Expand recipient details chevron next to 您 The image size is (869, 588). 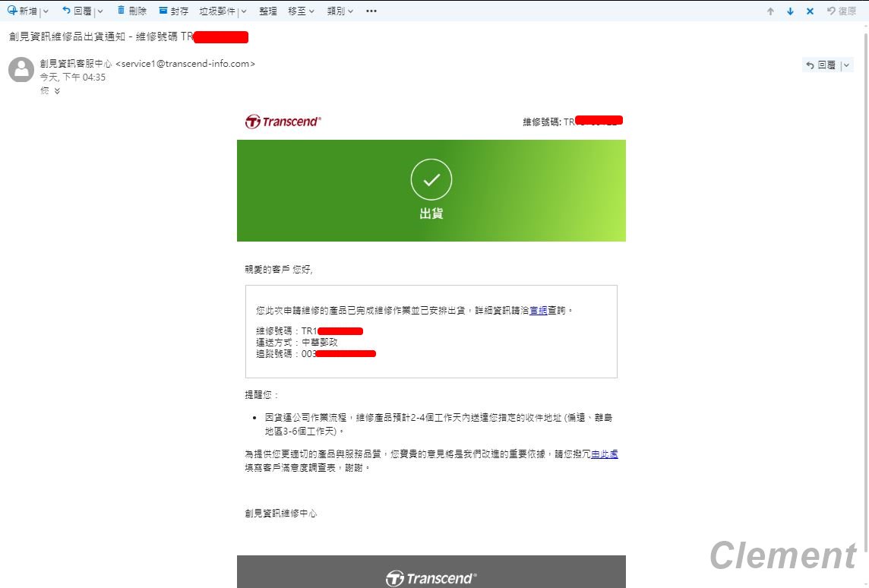pos(57,91)
